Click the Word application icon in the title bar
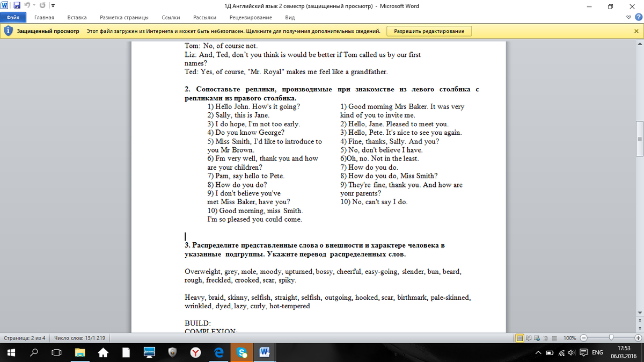 pyautogui.click(x=5, y=6)
